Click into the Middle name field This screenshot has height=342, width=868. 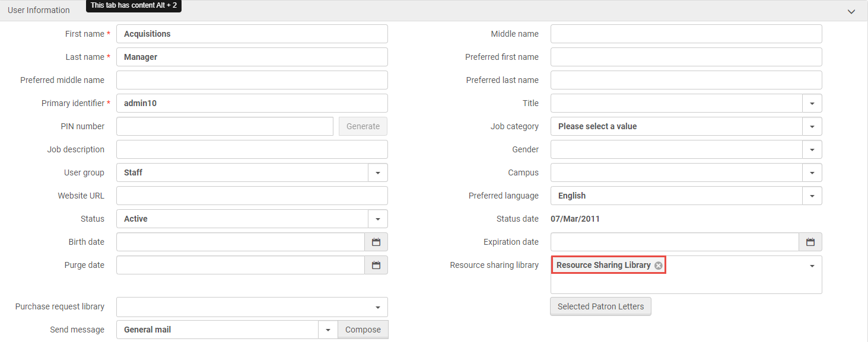686,34
